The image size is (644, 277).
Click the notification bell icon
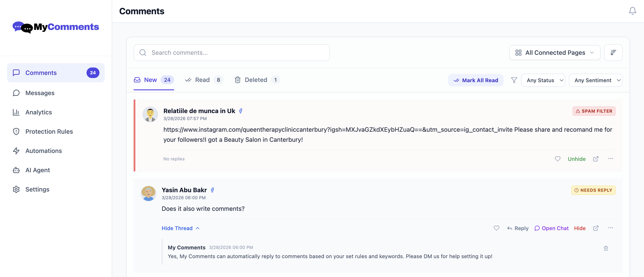[632, 11]
